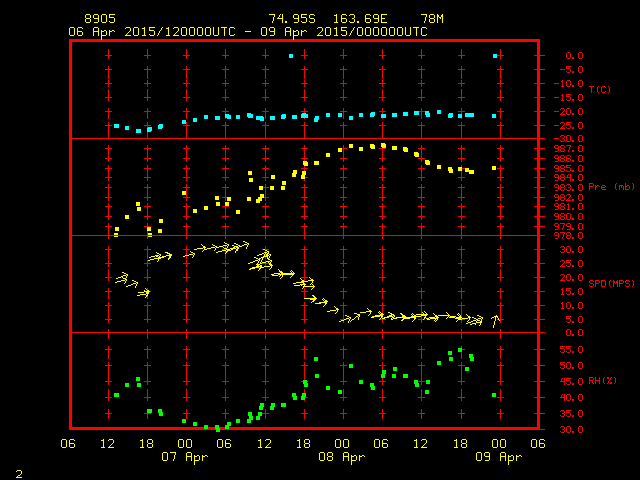The image size is (640, 480).
Task: Click humidity tick value 40.0
Action: (571, 398)
